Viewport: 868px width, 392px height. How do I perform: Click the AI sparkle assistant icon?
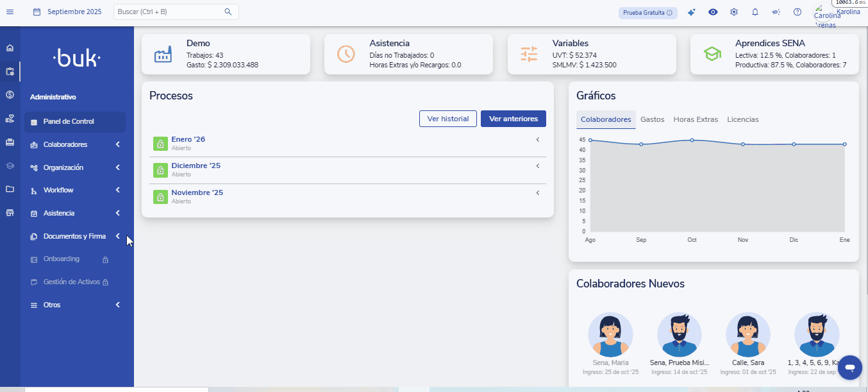click(692, 12)
